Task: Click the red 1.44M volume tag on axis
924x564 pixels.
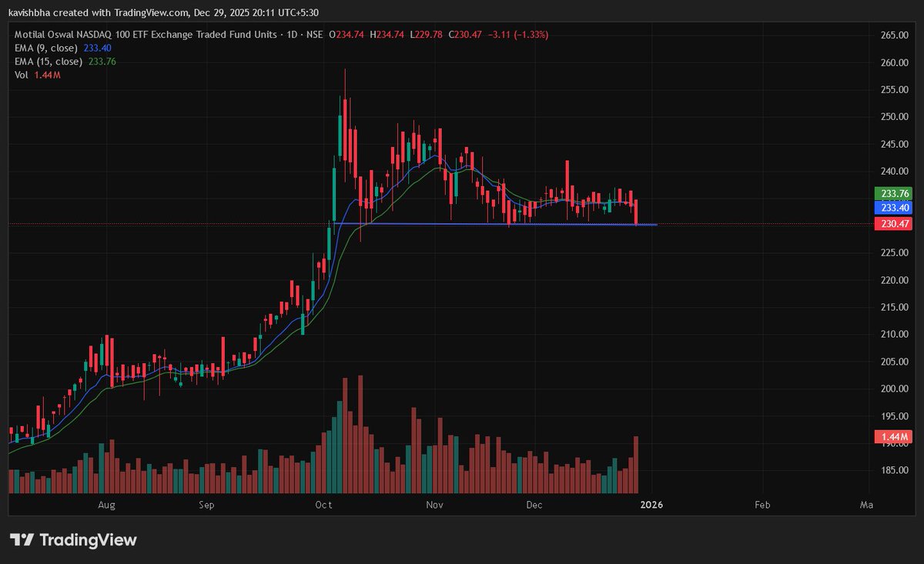Action: 893,437
